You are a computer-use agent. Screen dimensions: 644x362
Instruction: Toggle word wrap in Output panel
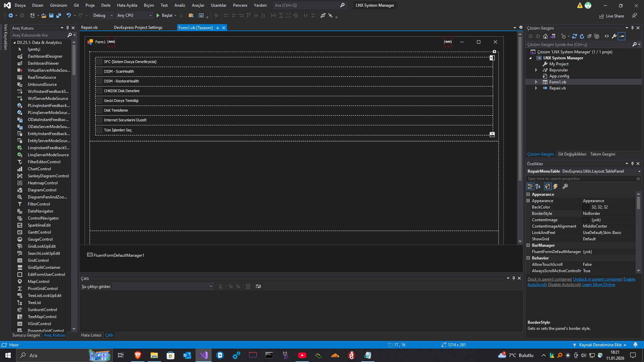click(x=258, y=286)
